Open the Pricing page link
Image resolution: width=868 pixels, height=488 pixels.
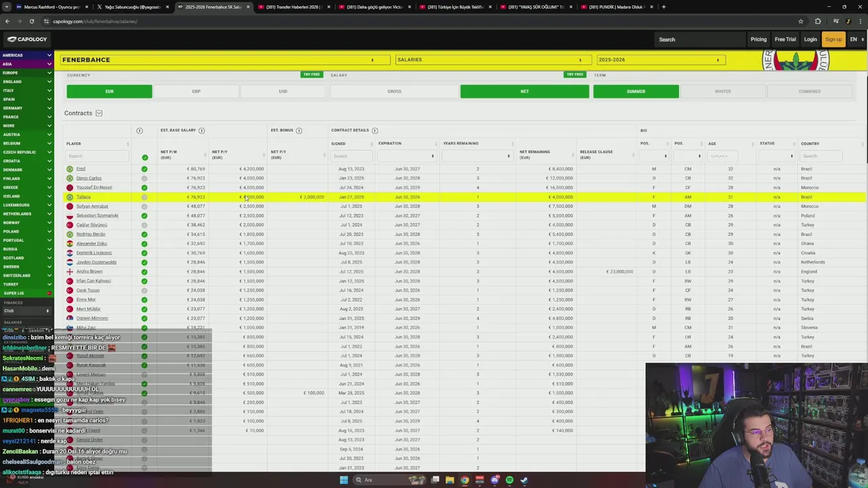tap(758, 39)
